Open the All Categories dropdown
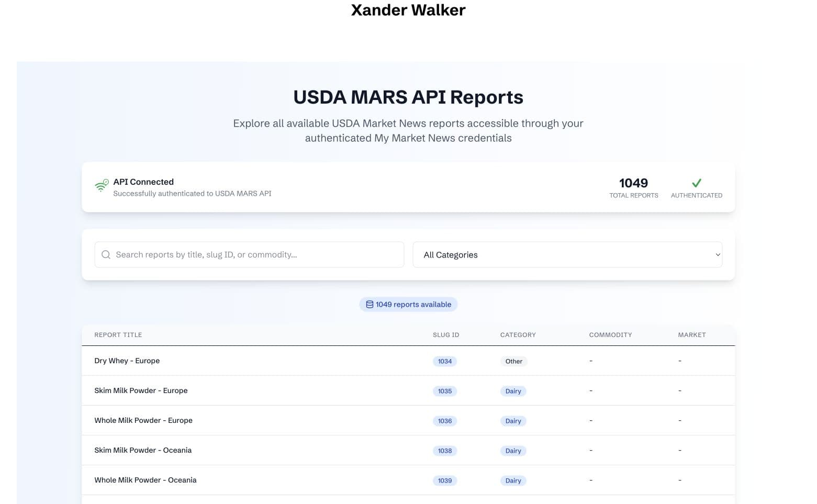Screen dimensions: 817x504 567,255
